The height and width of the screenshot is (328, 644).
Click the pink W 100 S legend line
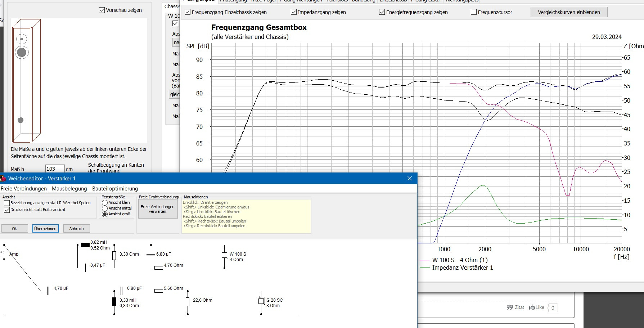425,260
